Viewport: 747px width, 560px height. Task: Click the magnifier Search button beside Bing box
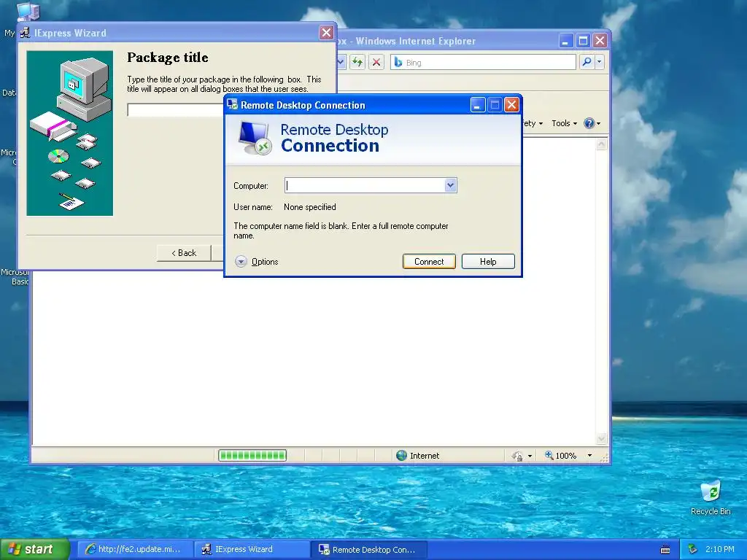(x=587, y=62)
